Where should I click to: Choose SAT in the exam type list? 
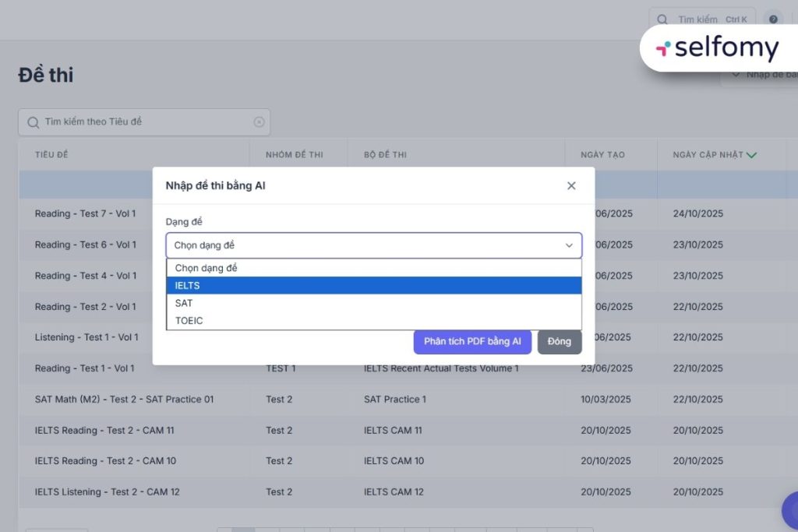373,303
